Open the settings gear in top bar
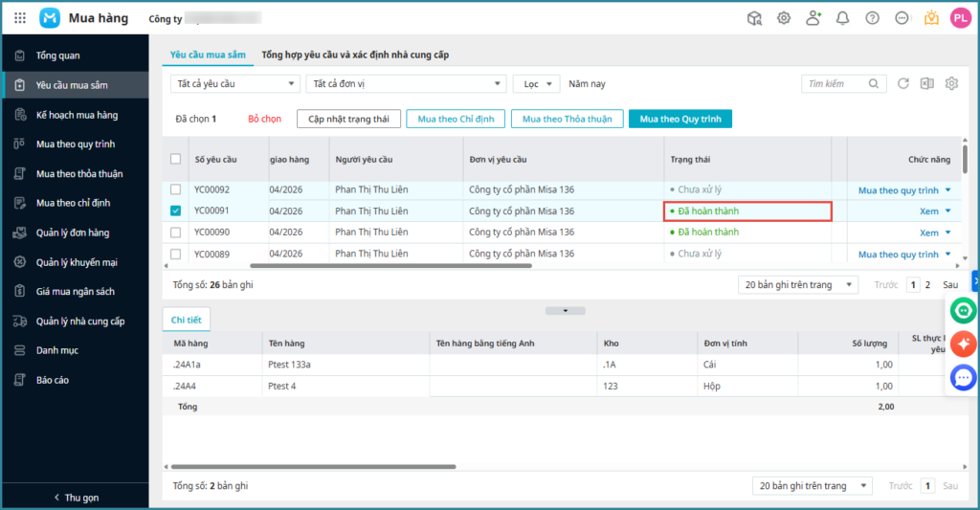The image size is (980, 510). [784, 18]
